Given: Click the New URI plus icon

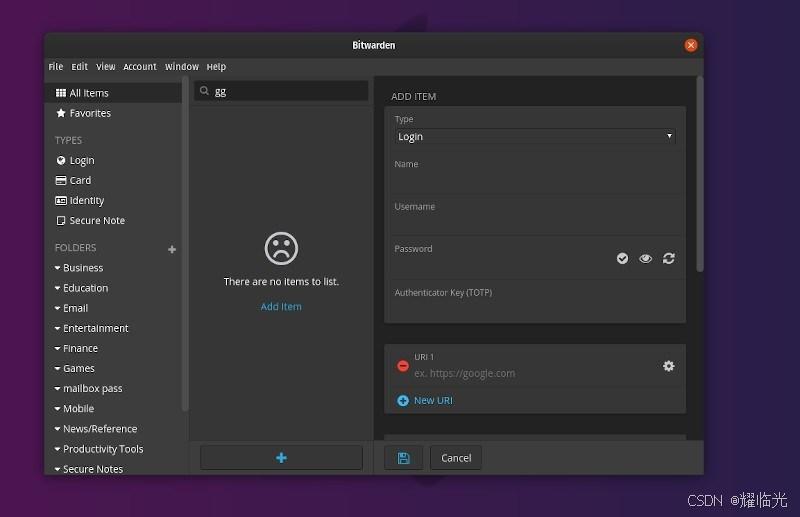Looking at the screenshot, I should click(403, 401).
